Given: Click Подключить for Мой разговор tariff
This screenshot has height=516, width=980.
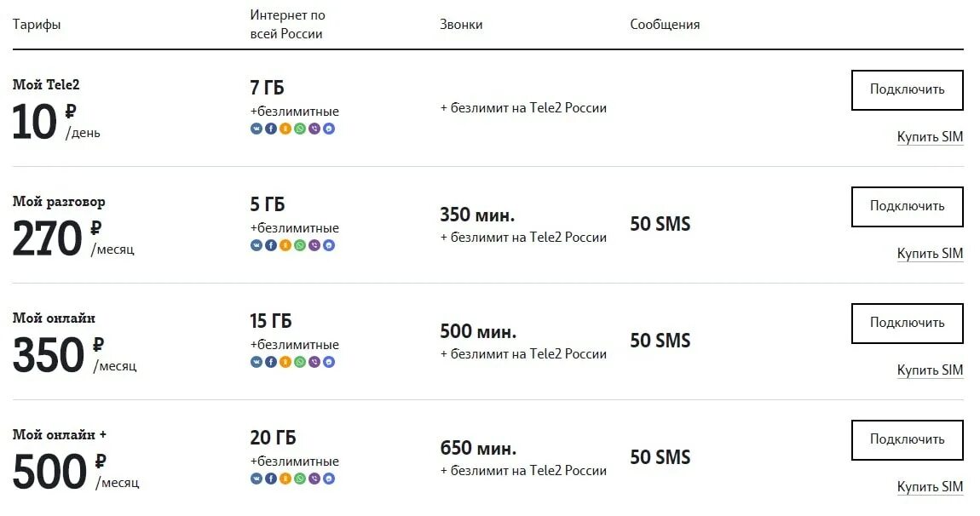Looking at the screenshot, I should (907, 207).
